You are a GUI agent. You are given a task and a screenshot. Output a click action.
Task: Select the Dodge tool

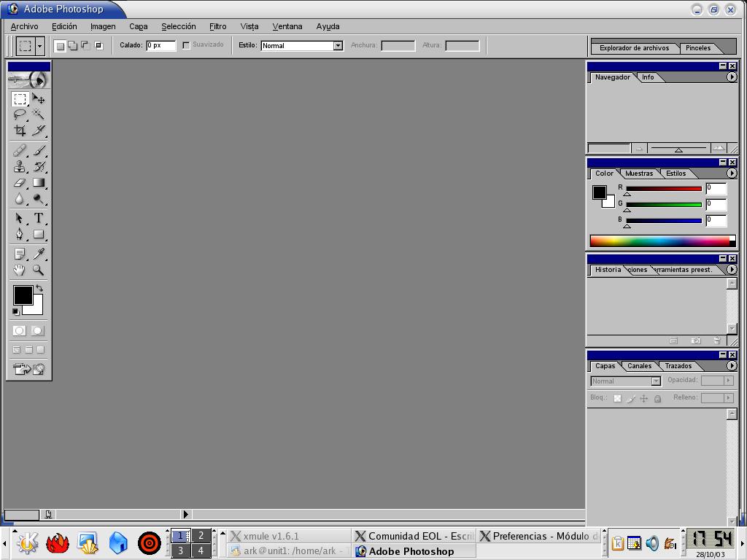click(x=39, y=198)
